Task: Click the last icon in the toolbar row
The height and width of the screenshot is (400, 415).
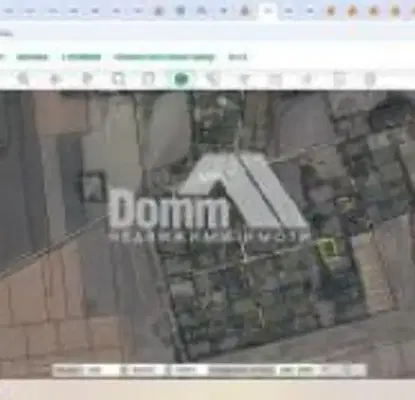Action: (x=369, y=79)
